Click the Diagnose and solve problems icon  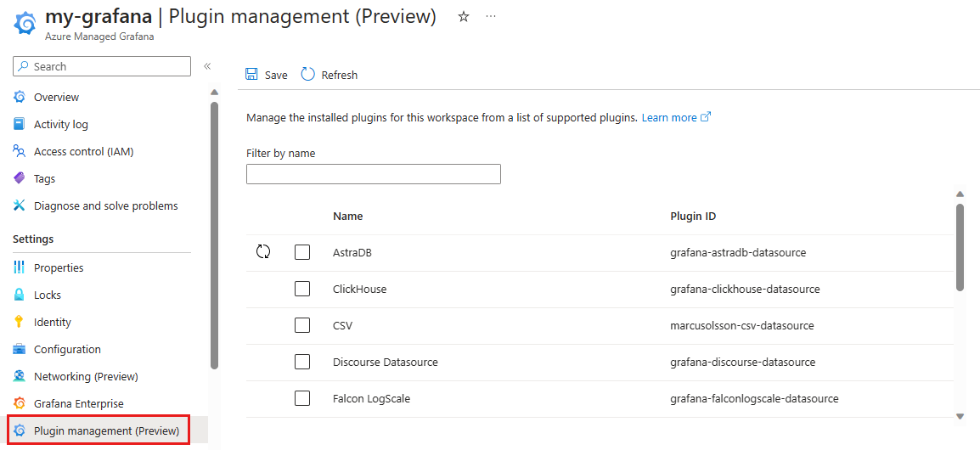[x=20, y=205]
